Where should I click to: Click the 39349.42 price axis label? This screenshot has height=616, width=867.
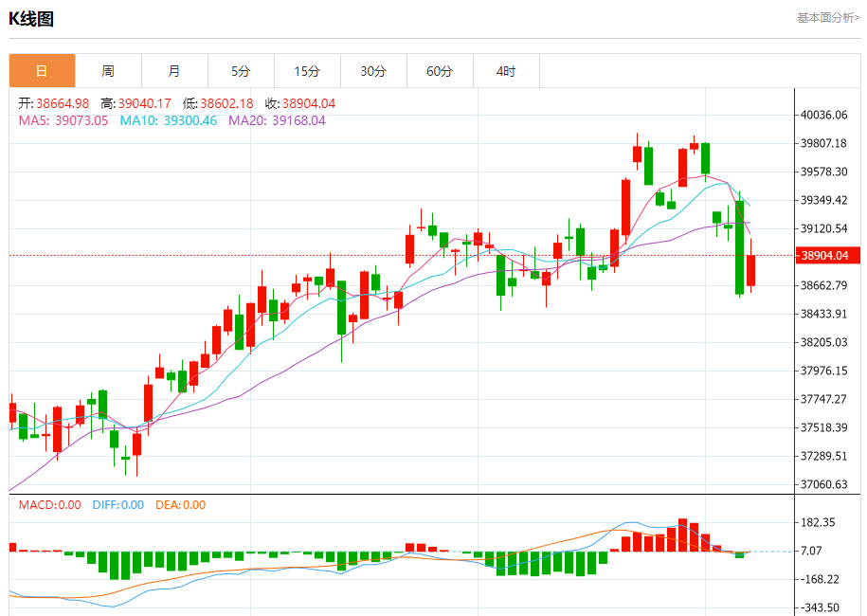(823, 200)
